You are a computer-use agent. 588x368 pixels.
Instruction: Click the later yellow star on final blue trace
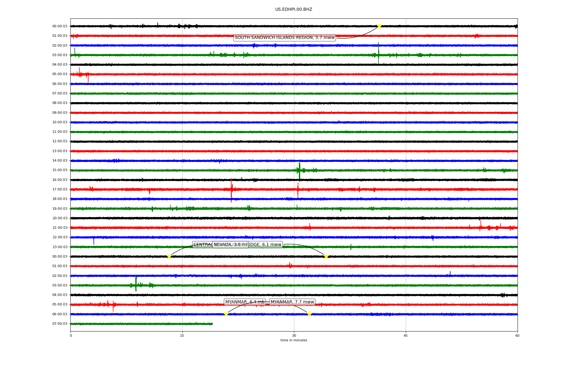tap(309, 314)
